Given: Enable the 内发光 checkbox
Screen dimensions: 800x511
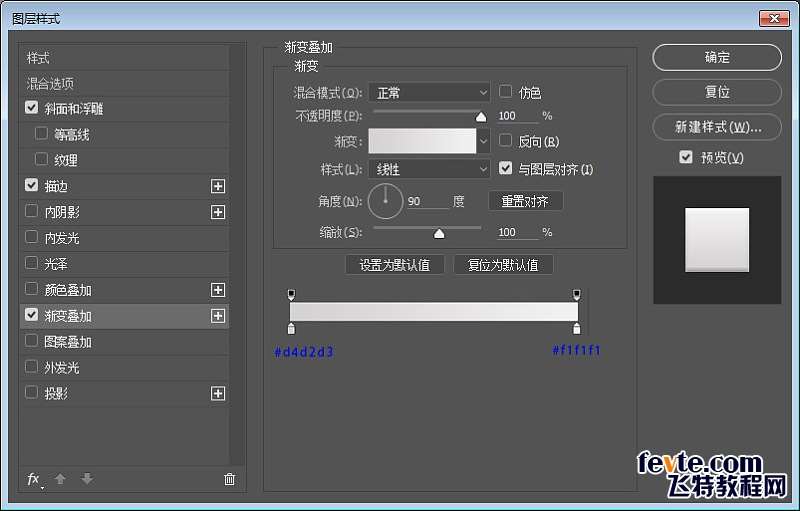Looking at the screenshot, I should click(32, 237).
